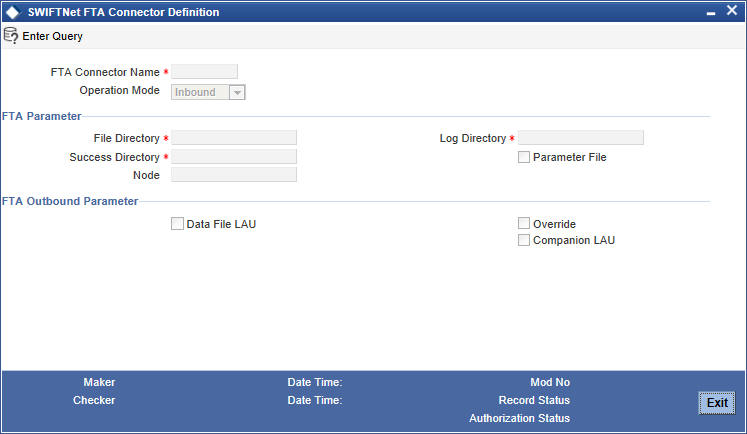Tick the Override checkbox

pyautogui.click(x=524, y=223)
